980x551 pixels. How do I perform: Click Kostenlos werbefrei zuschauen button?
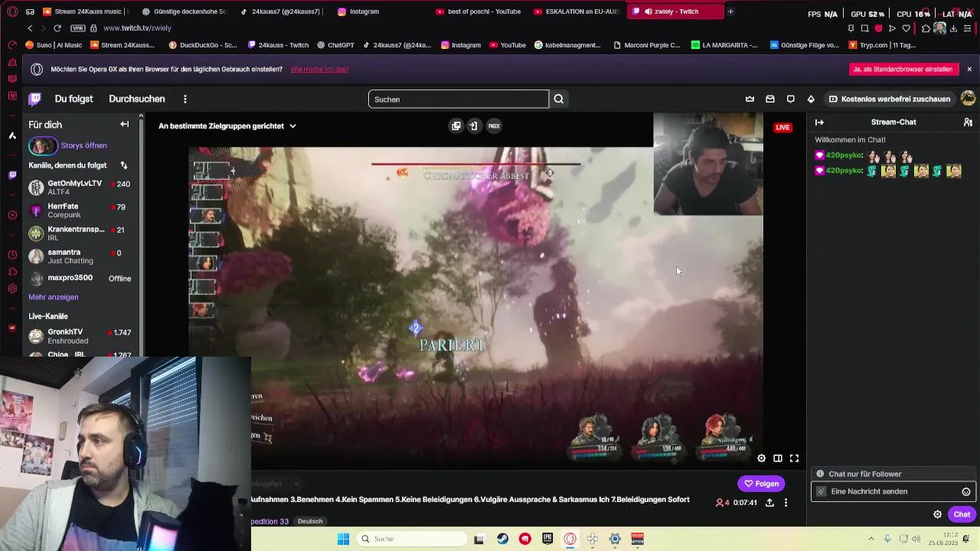[889, 99]
